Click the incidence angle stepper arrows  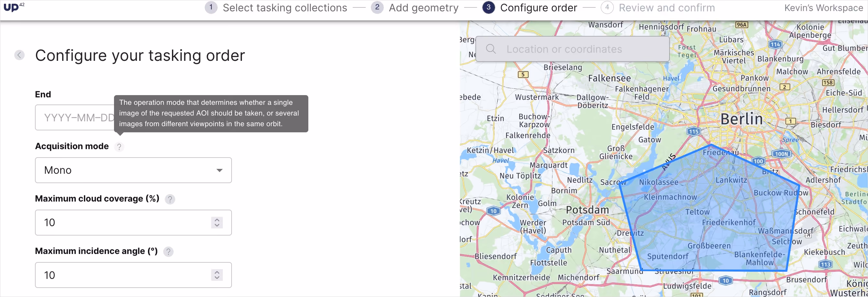(x=217, y=275)
